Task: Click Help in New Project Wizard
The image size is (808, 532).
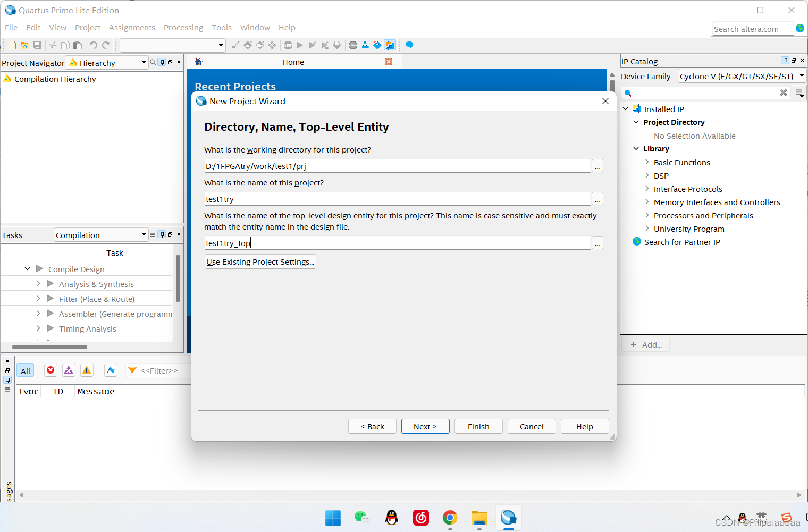Action: pos(585,426)
